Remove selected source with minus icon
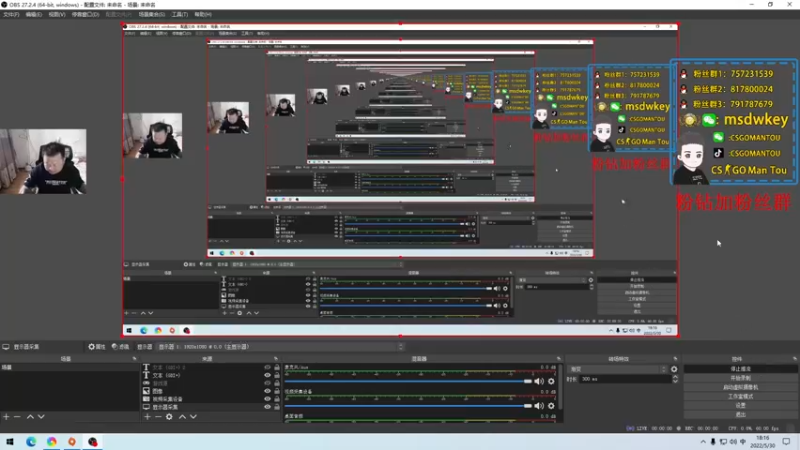 click(x=158, y=417)
